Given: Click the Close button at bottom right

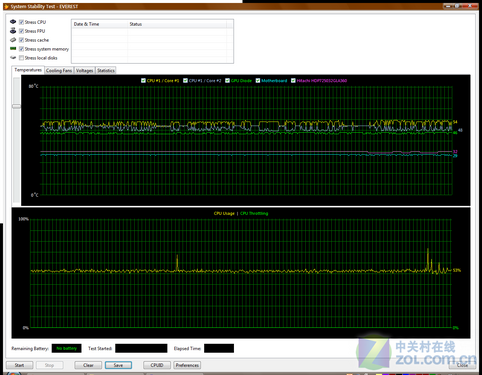Looking at the screenshot, I should coord(462,365).
